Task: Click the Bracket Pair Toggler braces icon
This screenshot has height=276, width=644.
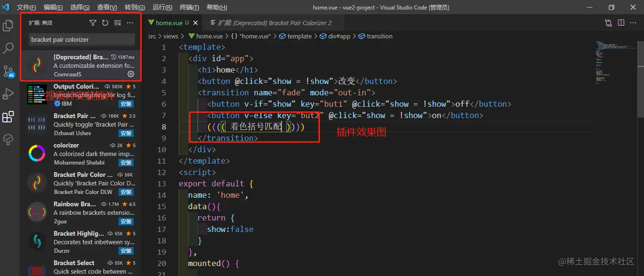Action: click(36, 124)
